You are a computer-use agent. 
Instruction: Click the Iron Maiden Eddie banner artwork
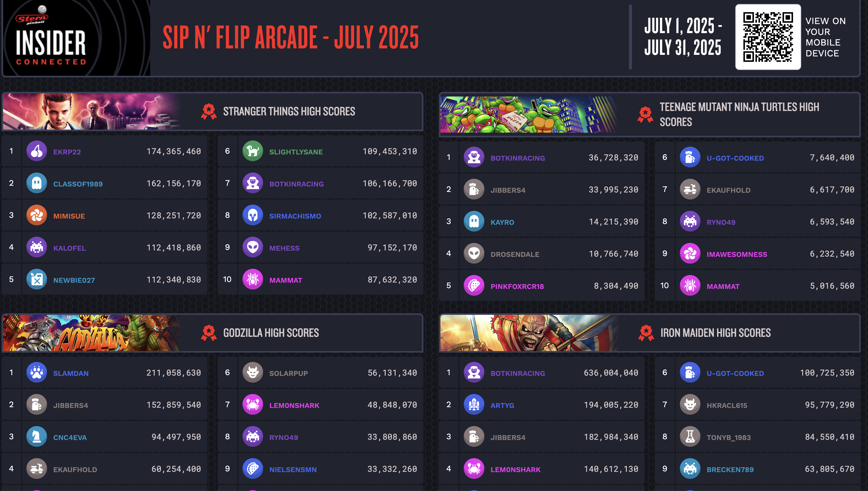528,333
